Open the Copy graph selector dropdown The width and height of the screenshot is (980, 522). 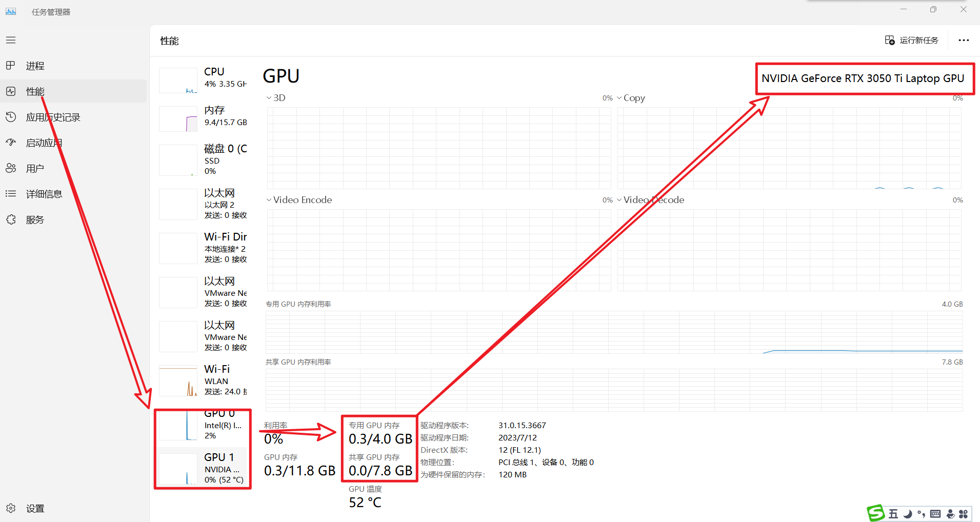tap(631, 97)
